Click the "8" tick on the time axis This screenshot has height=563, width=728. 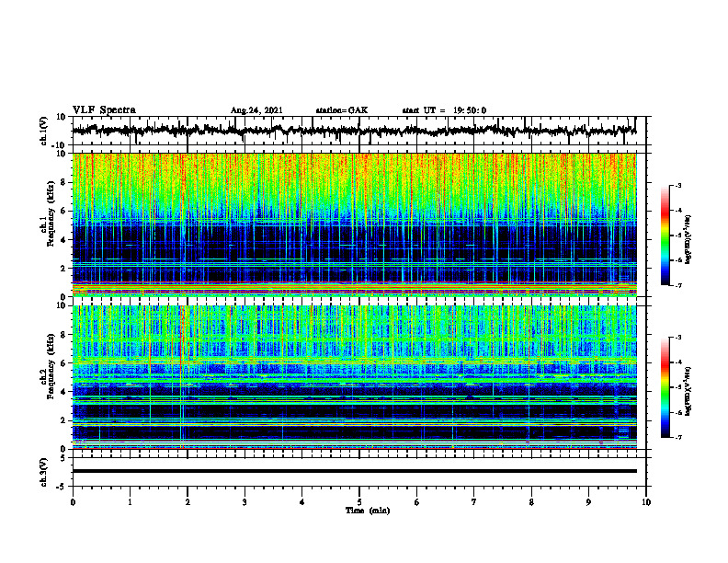(531, 502)
